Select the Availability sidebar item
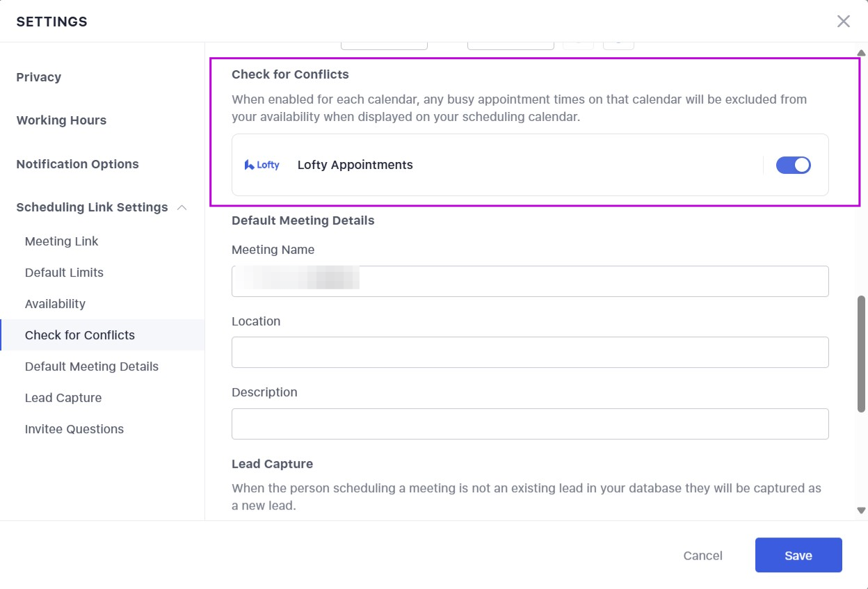 pyautogui.click(x=55, y=304)
